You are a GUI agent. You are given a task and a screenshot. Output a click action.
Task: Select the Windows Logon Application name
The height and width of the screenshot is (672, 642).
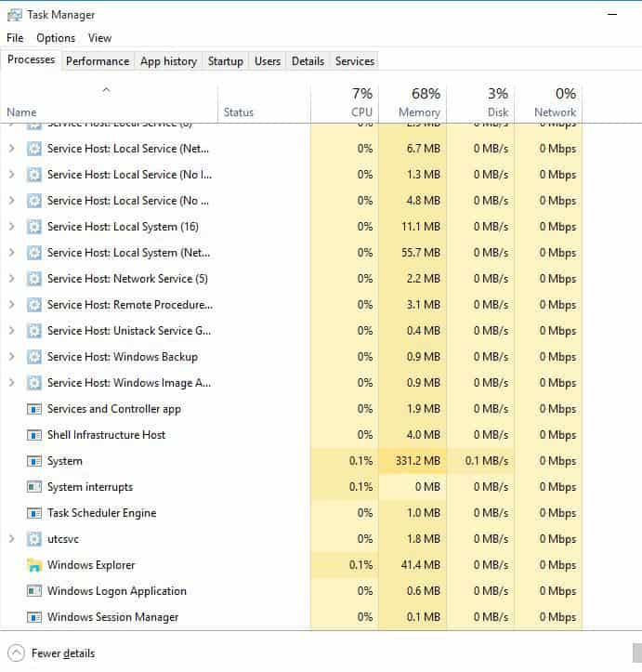116,591
